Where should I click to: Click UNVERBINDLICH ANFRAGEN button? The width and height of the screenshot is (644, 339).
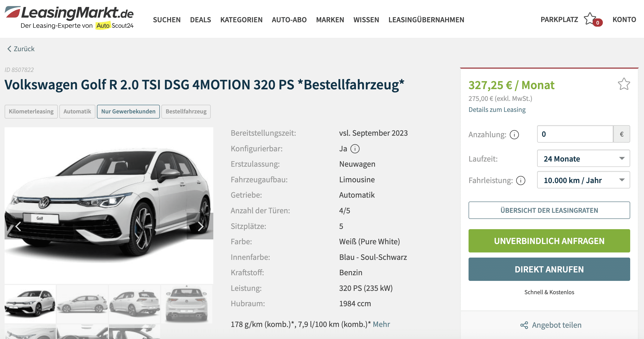point(549,241)
